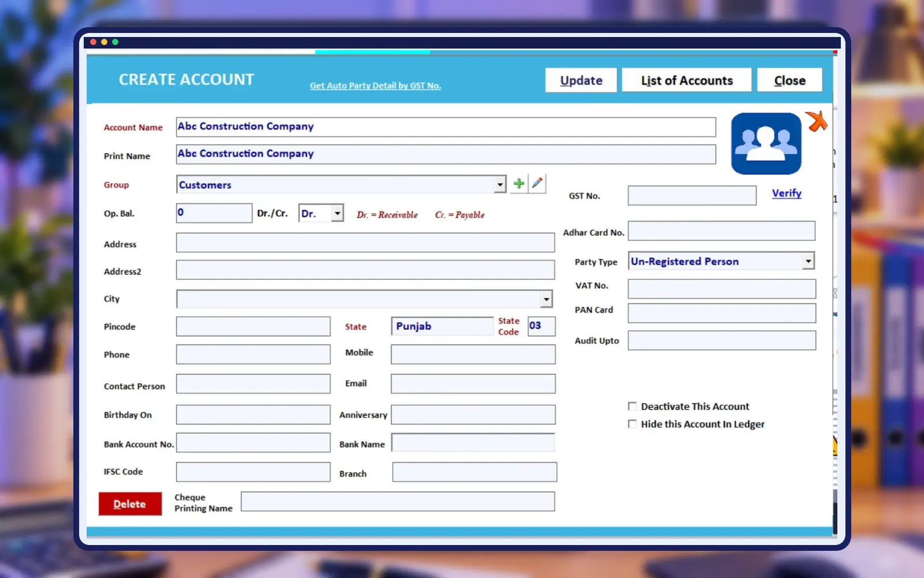This screenshot has width=924, height=578.
Task: Select the Print Name field
Action: [x=446, y=154]
